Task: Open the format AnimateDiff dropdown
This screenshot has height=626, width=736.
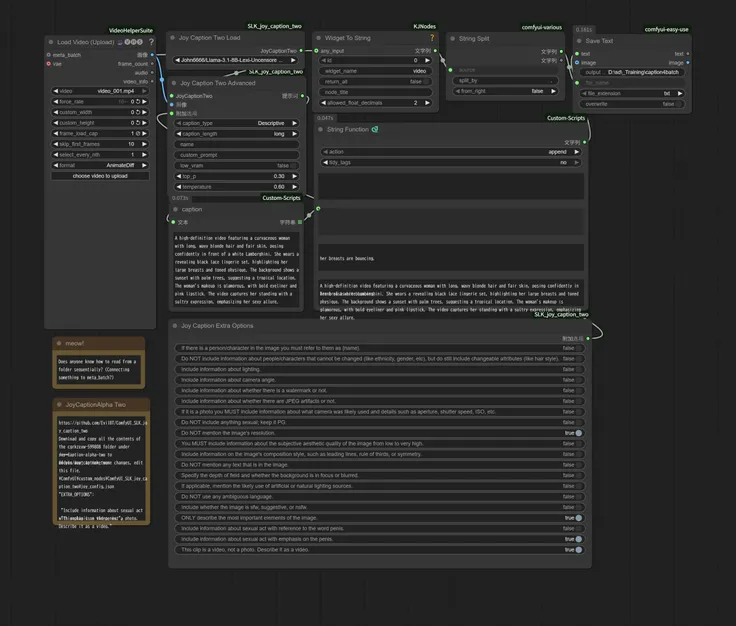Action: click(x=100, y=165)
